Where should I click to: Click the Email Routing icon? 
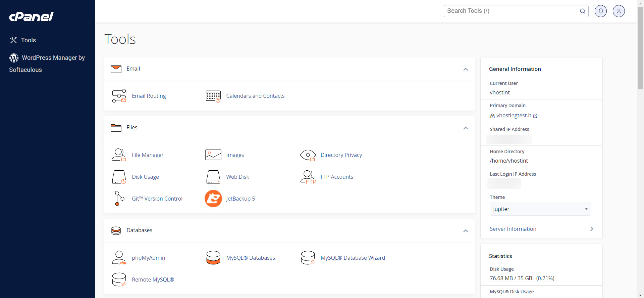tap(119, 96)
